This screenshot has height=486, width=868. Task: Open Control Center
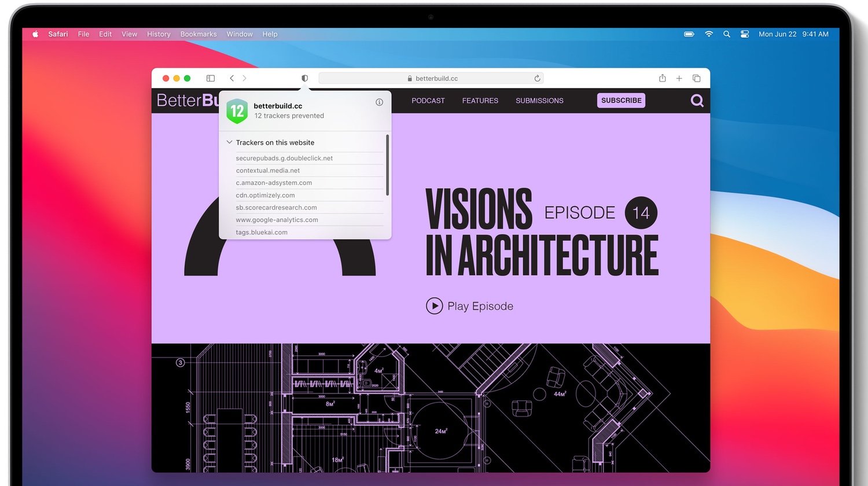coord(745,34)
